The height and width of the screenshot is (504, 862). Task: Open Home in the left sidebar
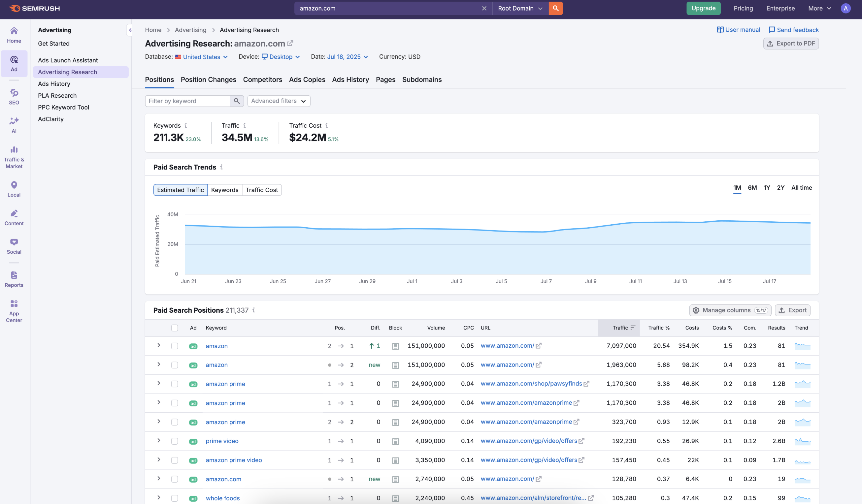pos(14,35)
